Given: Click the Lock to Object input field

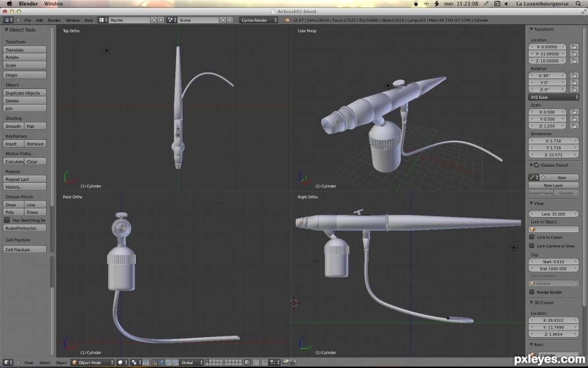Looking at the screenshot, I should point(554,229).
